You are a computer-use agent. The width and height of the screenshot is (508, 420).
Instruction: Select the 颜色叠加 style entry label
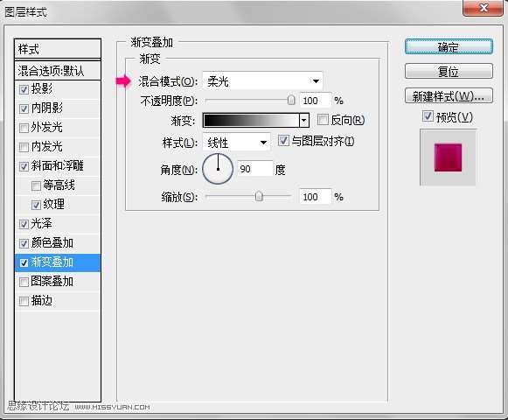point(52,242)
